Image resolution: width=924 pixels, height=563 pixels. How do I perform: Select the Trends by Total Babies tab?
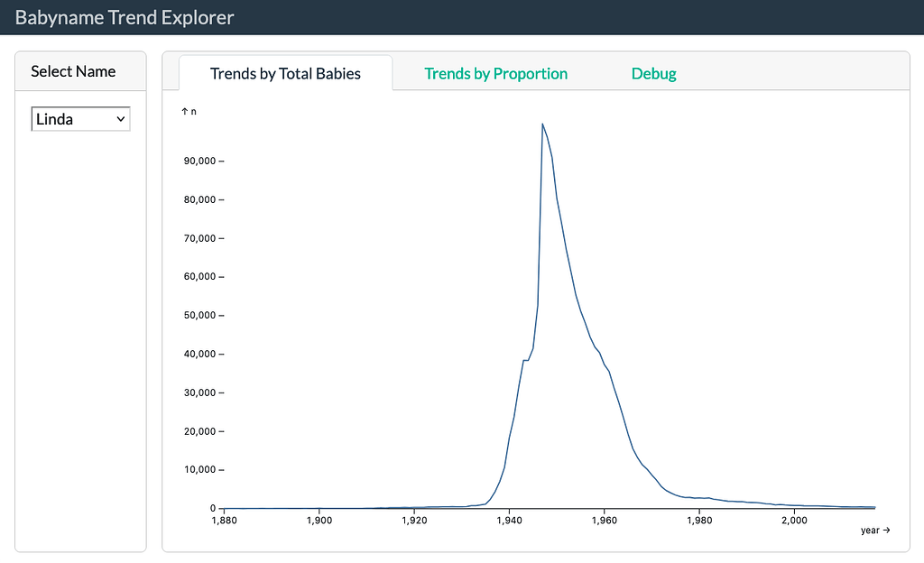(285, 73)
